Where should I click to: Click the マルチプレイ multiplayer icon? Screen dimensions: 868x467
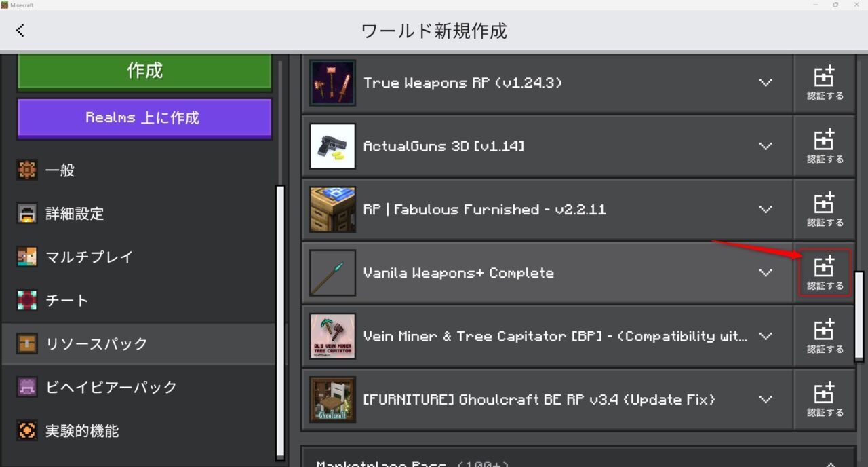26,257
